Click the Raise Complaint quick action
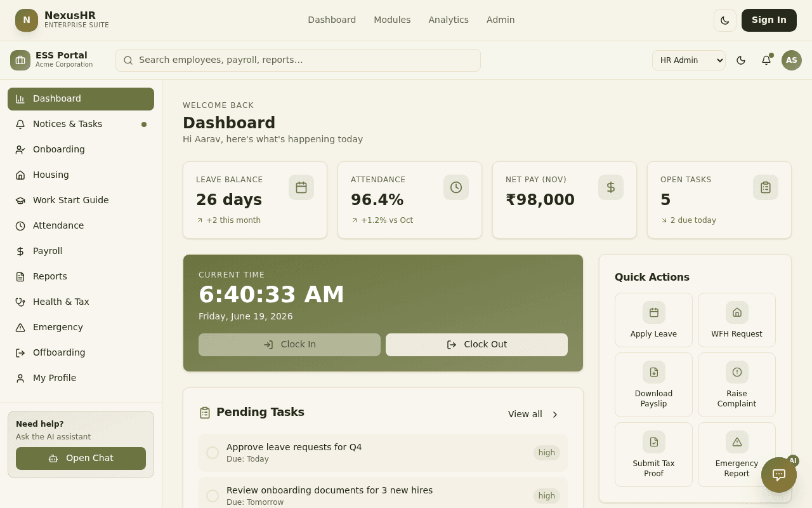812x508 pixels. [737, 385]
